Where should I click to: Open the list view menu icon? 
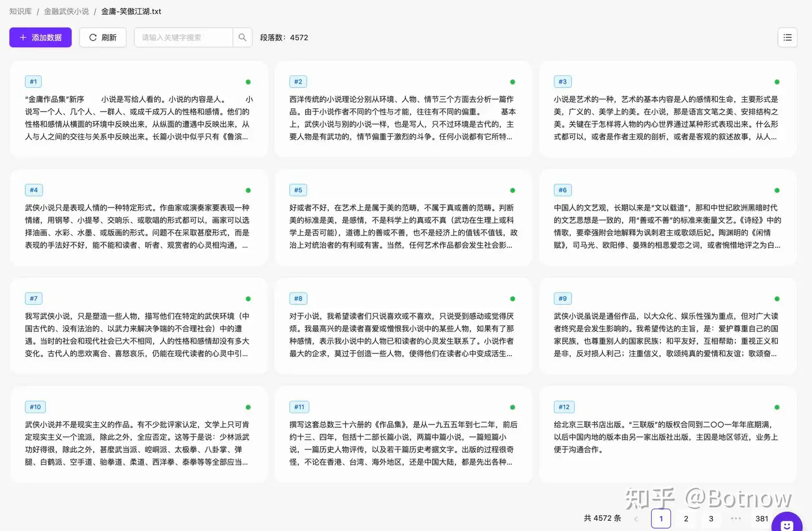787,38
